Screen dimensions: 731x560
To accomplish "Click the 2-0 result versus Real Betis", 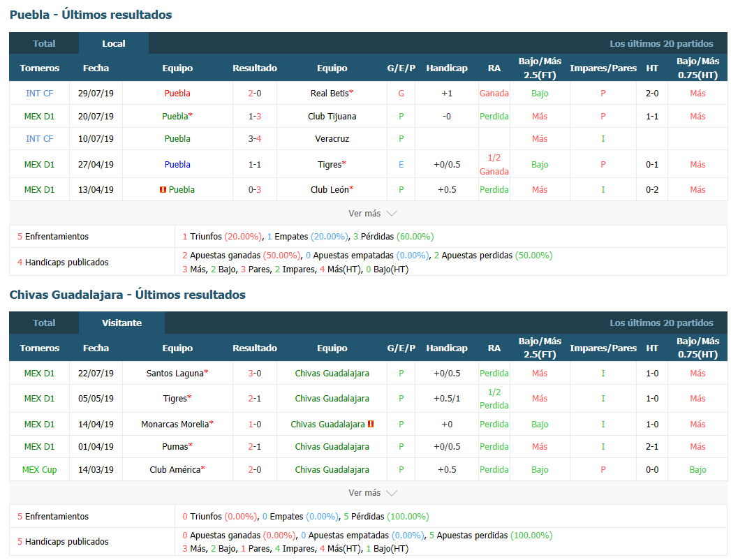I will (255, 94).
